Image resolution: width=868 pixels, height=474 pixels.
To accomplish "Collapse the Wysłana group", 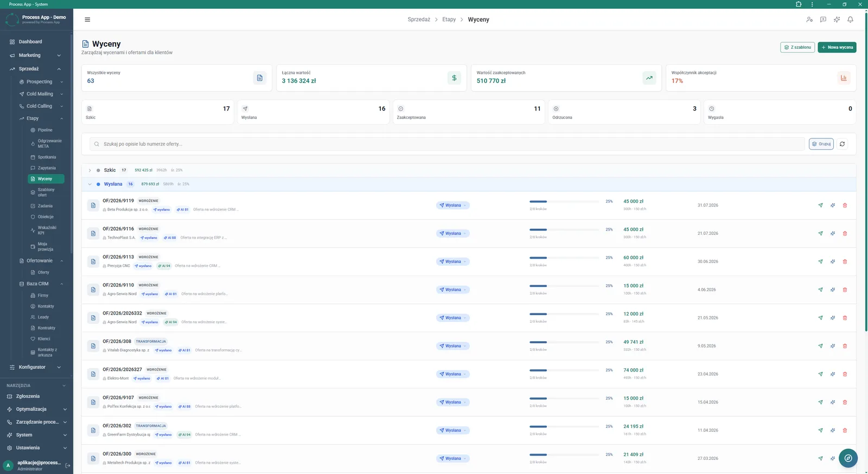I will pyautogui.click(x=90, y=184).
